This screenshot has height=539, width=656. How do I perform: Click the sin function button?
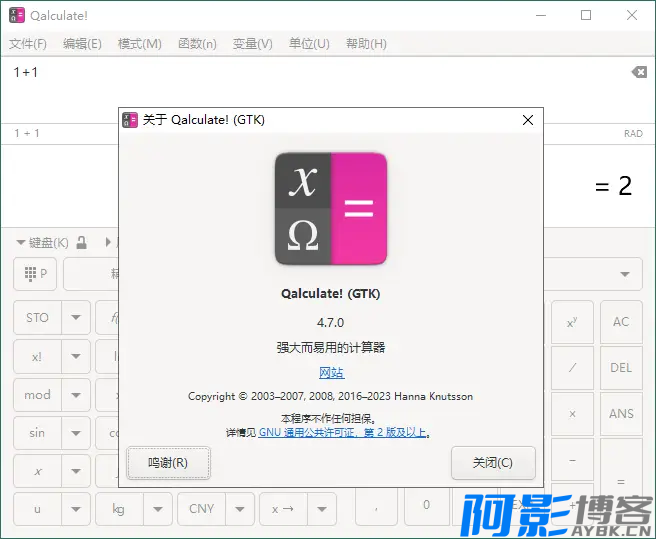pos(37,433)
